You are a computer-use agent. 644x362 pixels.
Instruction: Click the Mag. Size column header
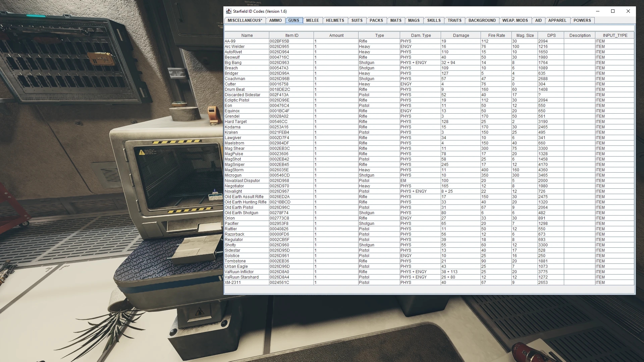(525, 36)
